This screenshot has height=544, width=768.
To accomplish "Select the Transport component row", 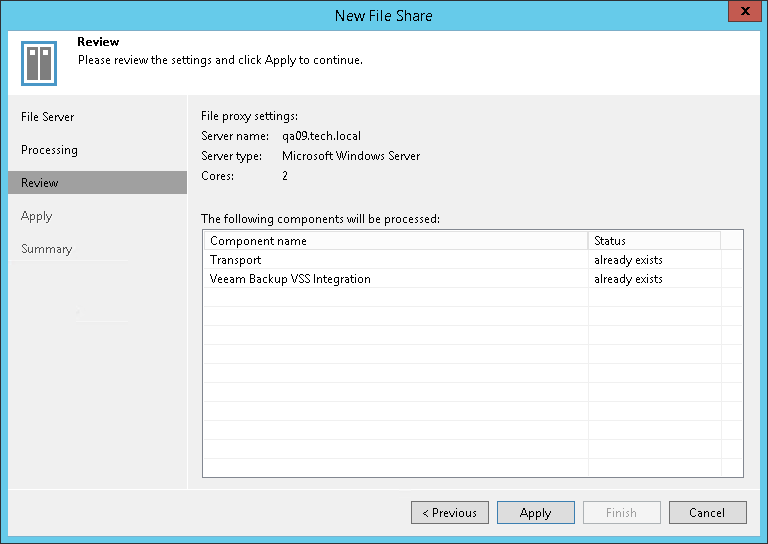I will (236, 260).
